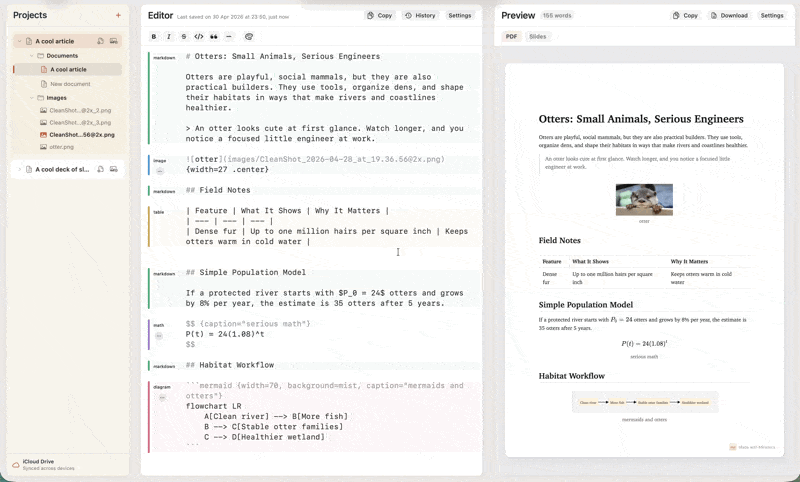Click the document icon next to "New document"
This screenshot has height=482, width=800.
point(44,84)
